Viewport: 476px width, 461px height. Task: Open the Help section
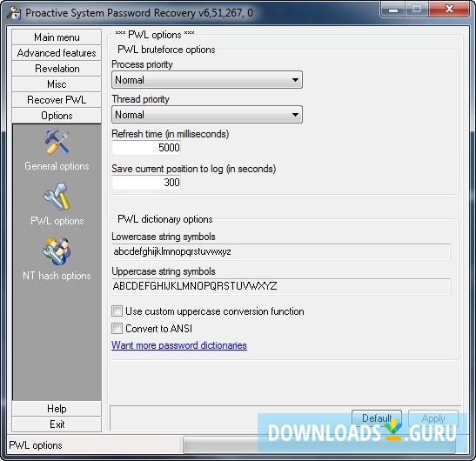pyautogui.click(x=57, y=409)
